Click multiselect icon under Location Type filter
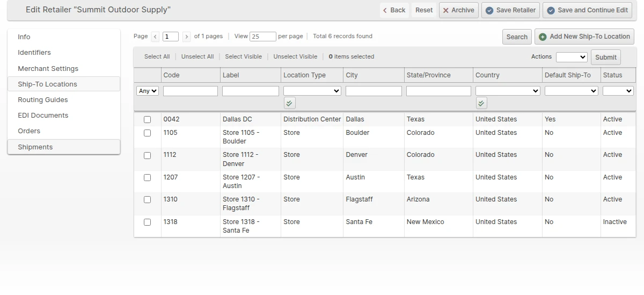644x295 pixels. (289, 103)
